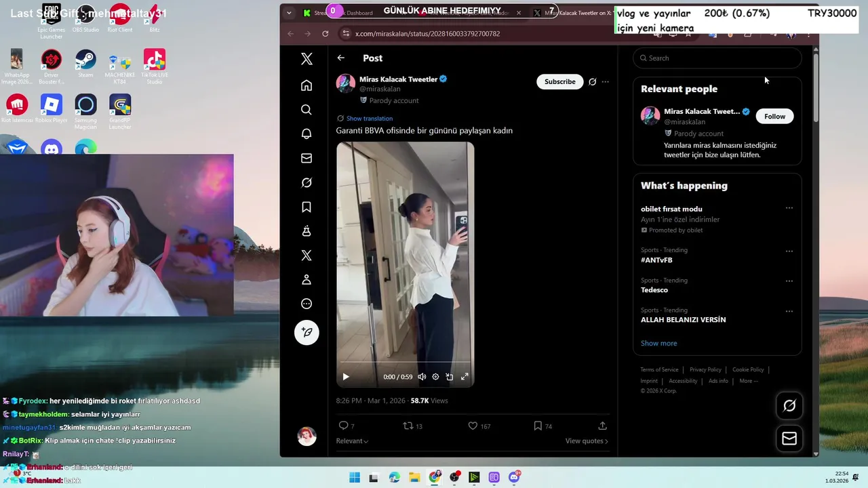
Task: Go back with the Post arrow
Action: 341,58
